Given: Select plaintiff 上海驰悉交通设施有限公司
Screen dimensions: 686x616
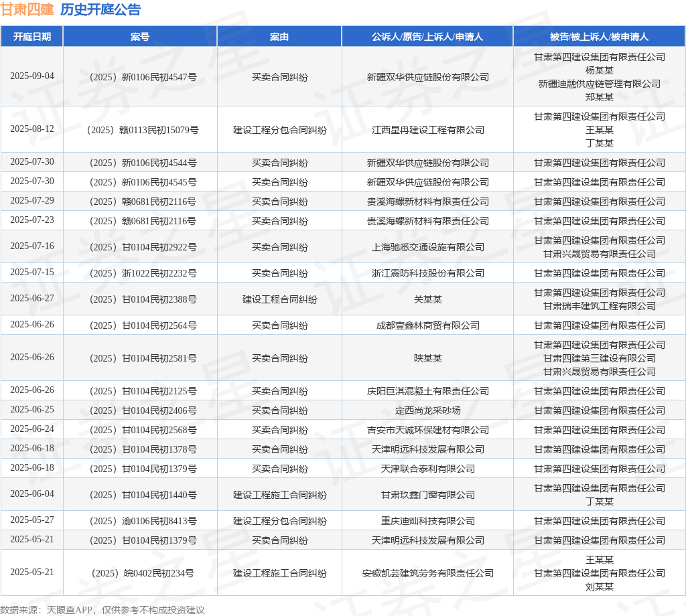Looking at the screenshot, I should pyautogui.click(x=428, y=248).
